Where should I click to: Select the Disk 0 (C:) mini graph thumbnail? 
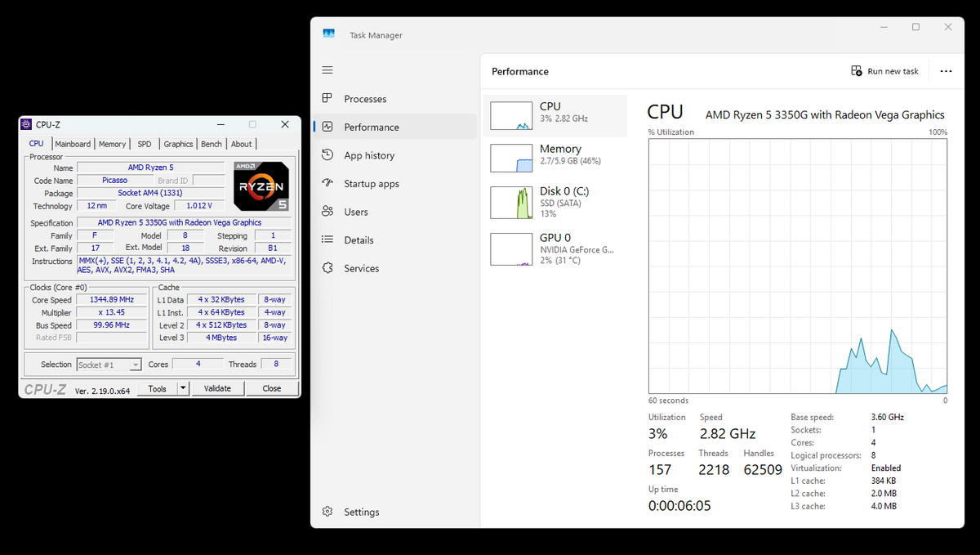[511, 203]
